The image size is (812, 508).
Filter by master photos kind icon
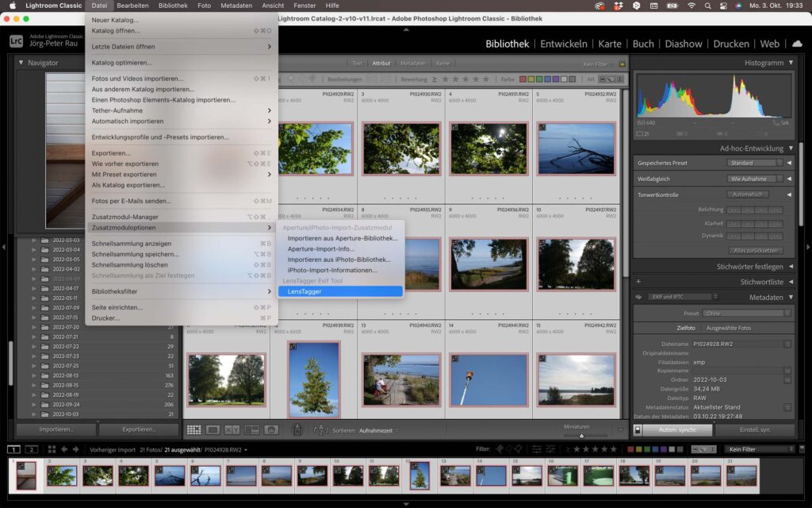(x=603, y=79)
